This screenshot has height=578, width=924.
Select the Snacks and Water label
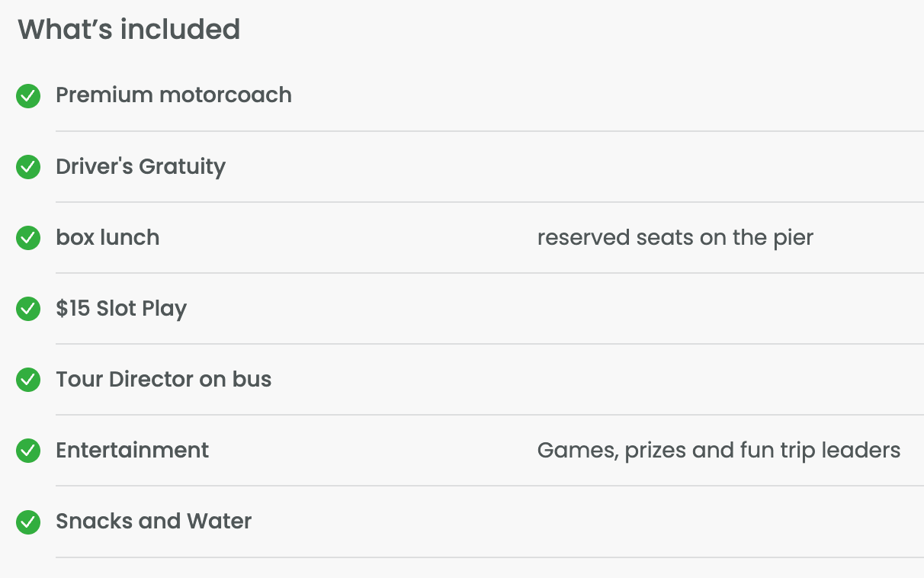154,522
